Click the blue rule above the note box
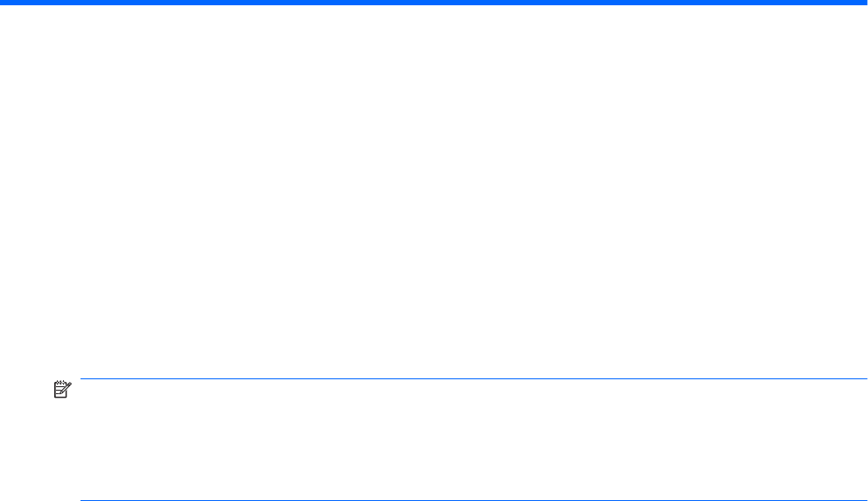The height and width of the screenshot is (501, 868). click(474, 378)
